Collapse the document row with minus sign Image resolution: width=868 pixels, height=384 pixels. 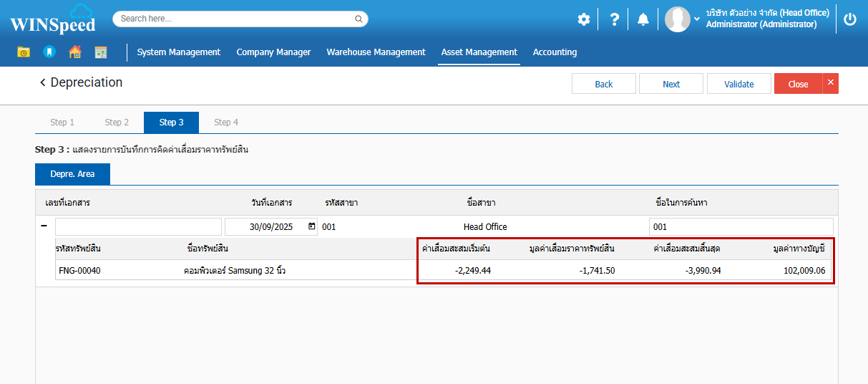(44, 226)
